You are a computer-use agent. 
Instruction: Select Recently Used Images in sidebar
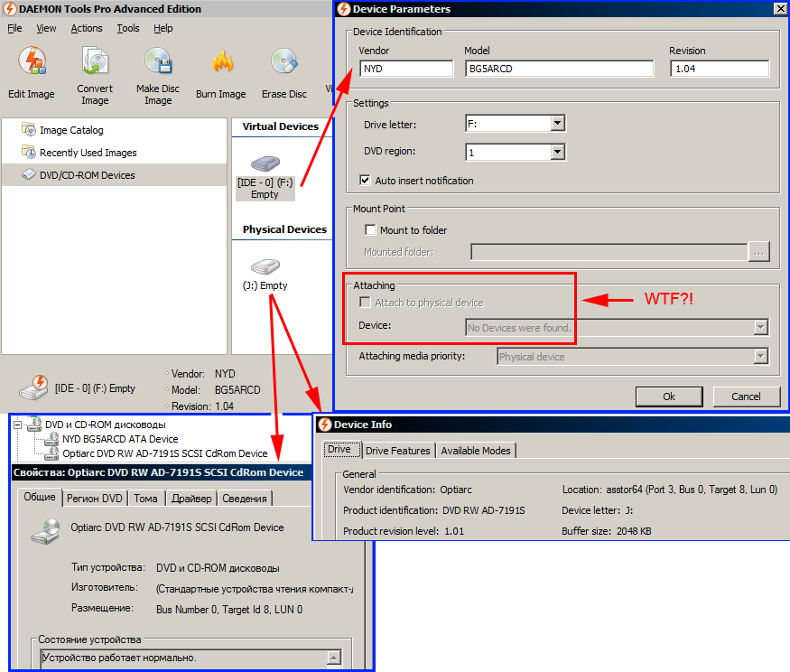[x=88, y=153]
